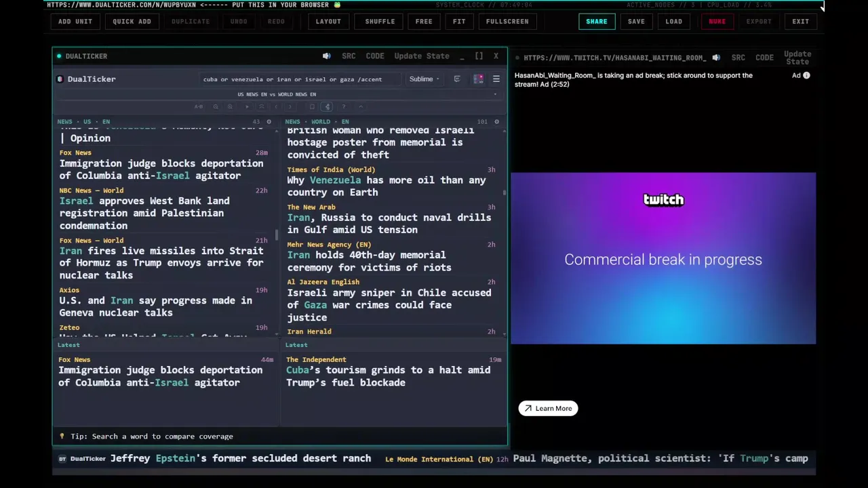
Task: Toggle the highlighted active toolbar icon
Action: [327, 106]
